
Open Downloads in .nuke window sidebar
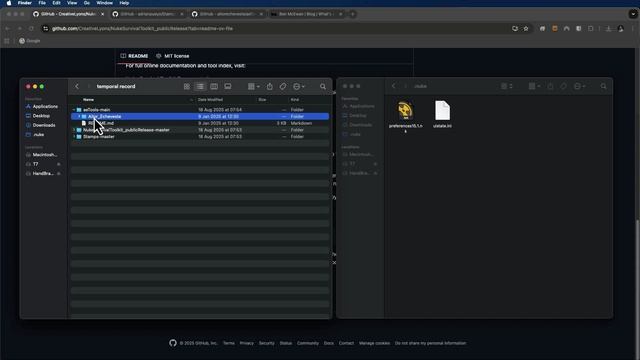pyautogui.click(x=357, y=125)
